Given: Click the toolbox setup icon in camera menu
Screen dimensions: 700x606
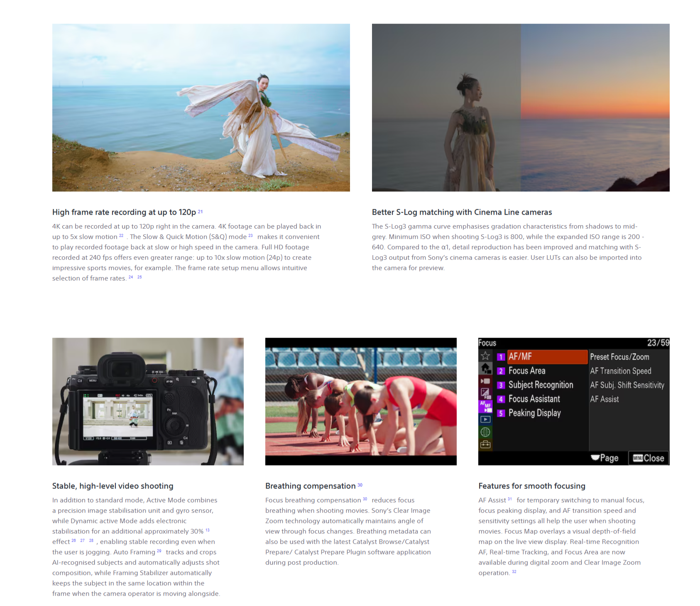Looking at the screenshot, I should (x=485, y=445).
